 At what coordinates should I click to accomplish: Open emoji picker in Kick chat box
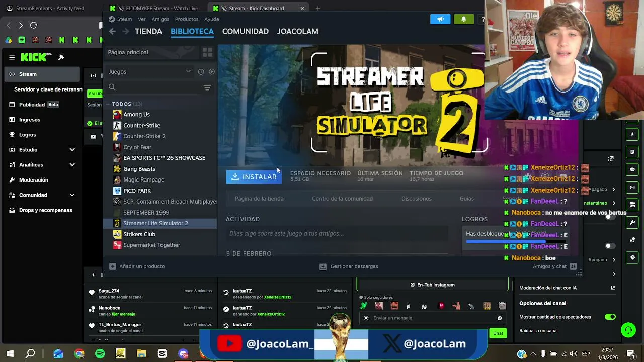click(x=499, y=318)
